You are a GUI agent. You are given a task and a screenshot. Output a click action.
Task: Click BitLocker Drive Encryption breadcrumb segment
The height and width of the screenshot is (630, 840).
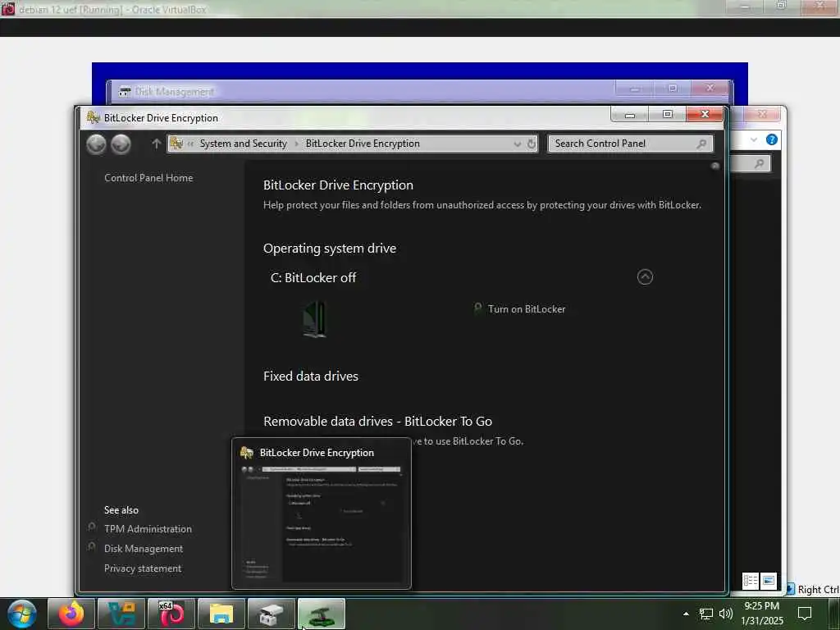click(363, 144)
